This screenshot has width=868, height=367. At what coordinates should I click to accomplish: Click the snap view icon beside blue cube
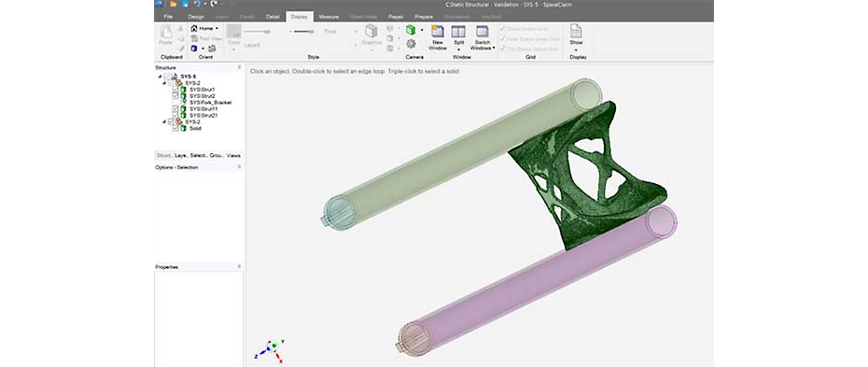click(212, 49)
